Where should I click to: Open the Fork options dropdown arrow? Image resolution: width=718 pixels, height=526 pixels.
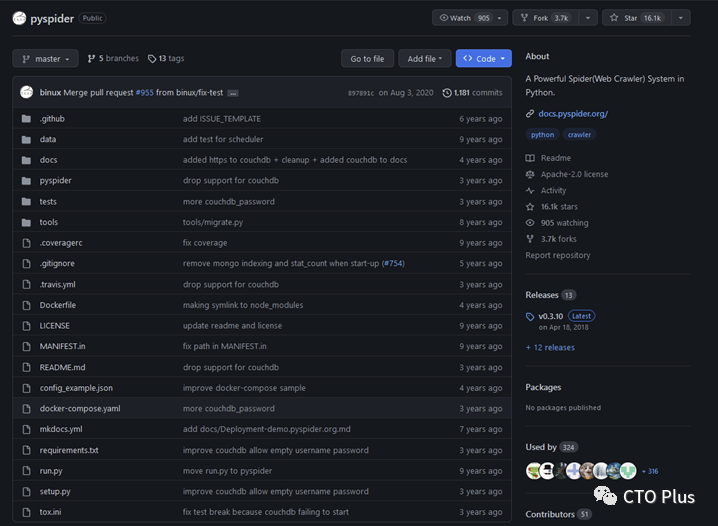coord(588,18)
